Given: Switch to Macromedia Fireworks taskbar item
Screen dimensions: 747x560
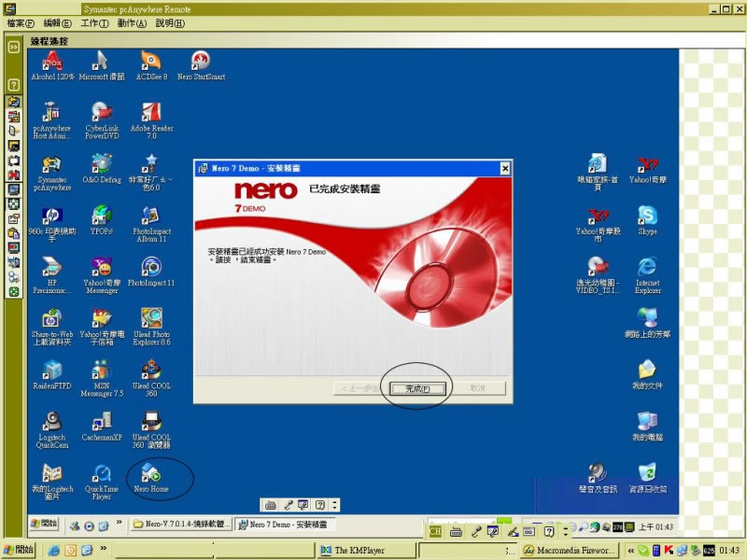Looking at the screenshot, I should (x=569, y=551).
